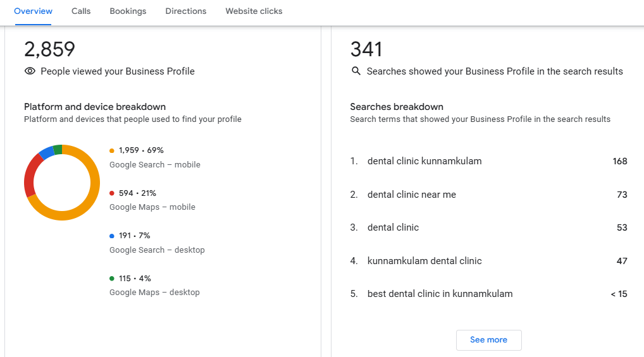Click the 2,859 profile views number

click(50, 49)
